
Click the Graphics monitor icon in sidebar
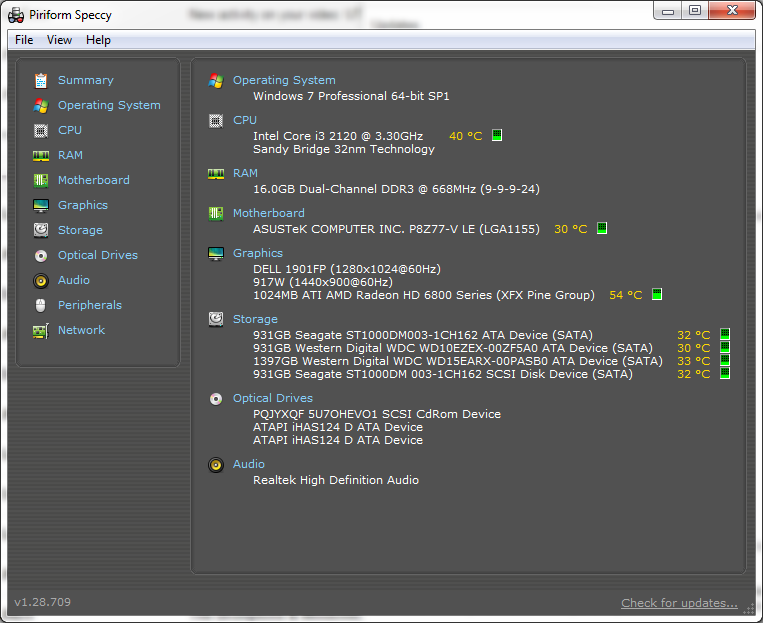[41, 205]
